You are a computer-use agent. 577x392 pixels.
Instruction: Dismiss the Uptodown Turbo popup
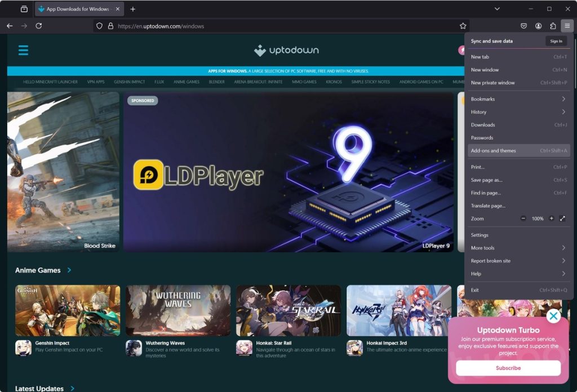tap(553, 316)
